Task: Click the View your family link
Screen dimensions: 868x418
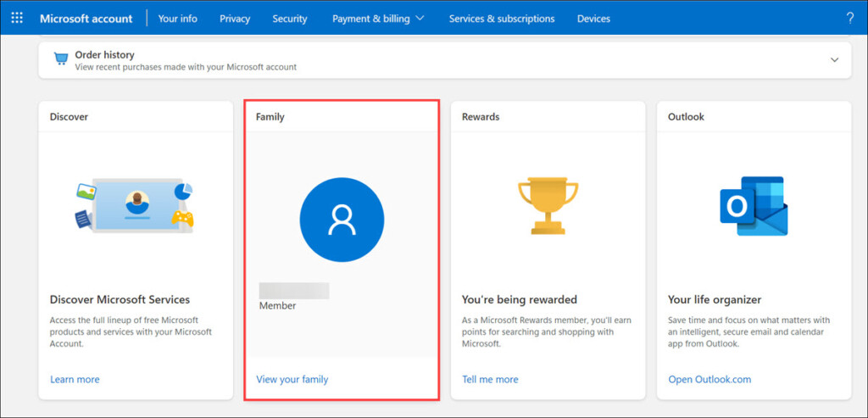Action: point(292,379)
